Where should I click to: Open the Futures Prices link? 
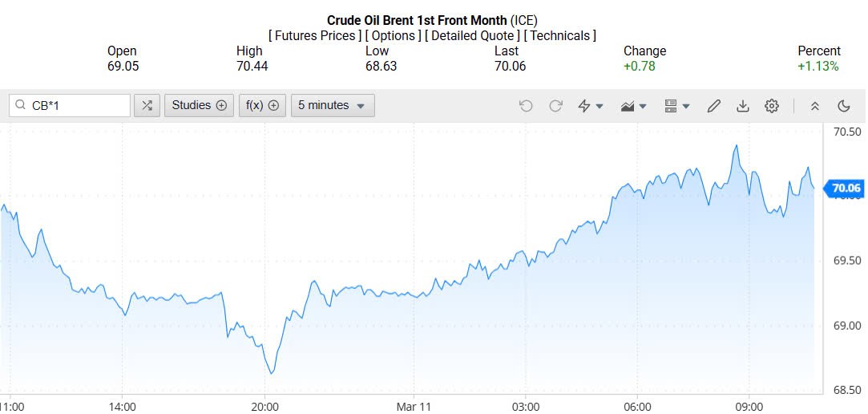tap(315, 35)
